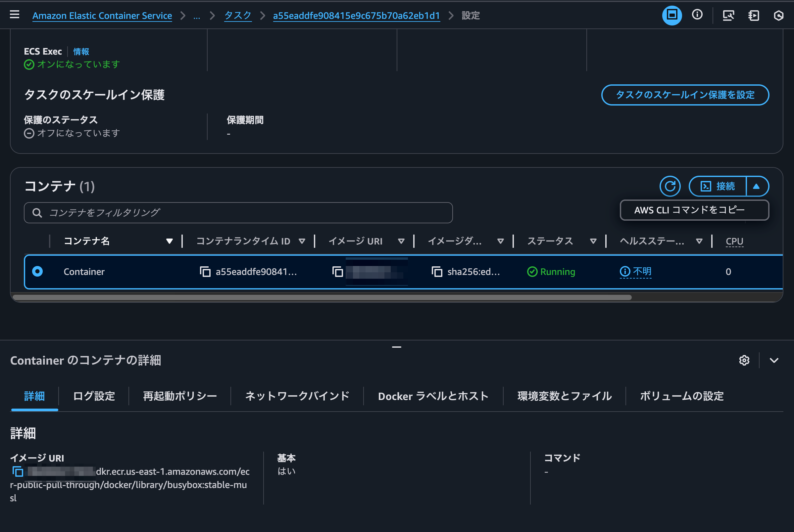This screenshot has width=794, height=532.
Task: Click the screen search icon in the header
Action: [x=728, y=15]
